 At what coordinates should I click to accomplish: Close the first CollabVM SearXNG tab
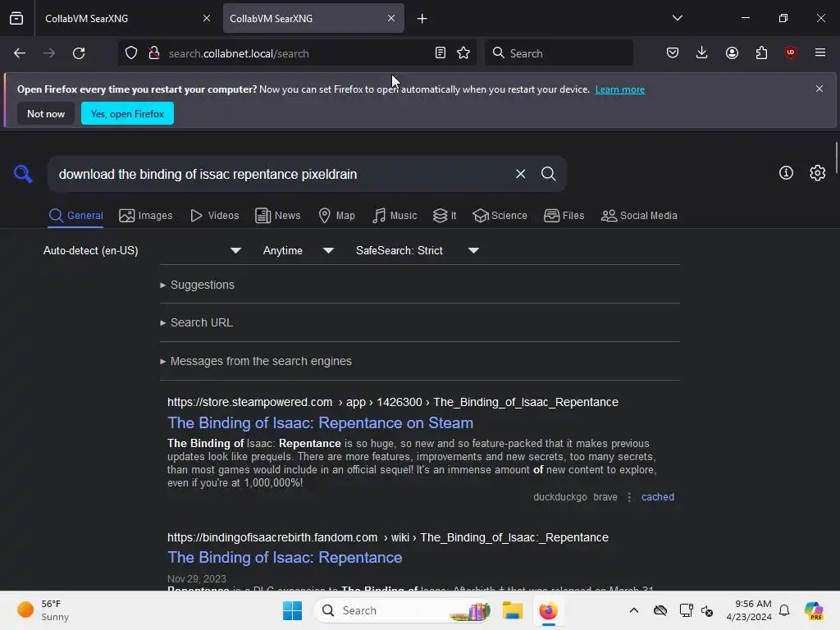207,18
